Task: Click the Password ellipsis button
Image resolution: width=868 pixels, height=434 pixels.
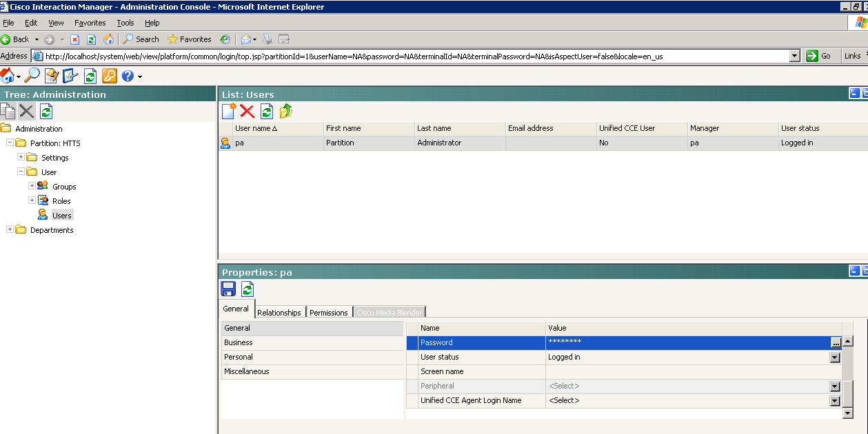Action: pos(836,342)
